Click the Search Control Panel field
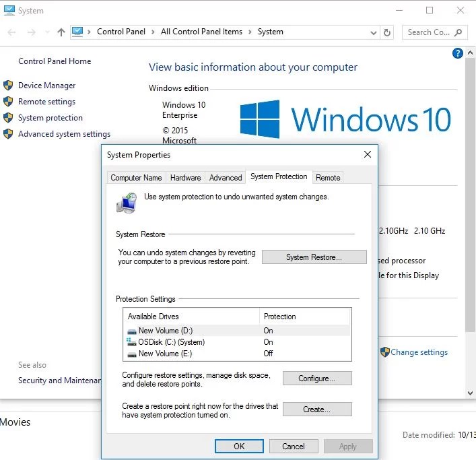Image resolution: width=476 pixels, height=460 pixels. coord(435,32)
